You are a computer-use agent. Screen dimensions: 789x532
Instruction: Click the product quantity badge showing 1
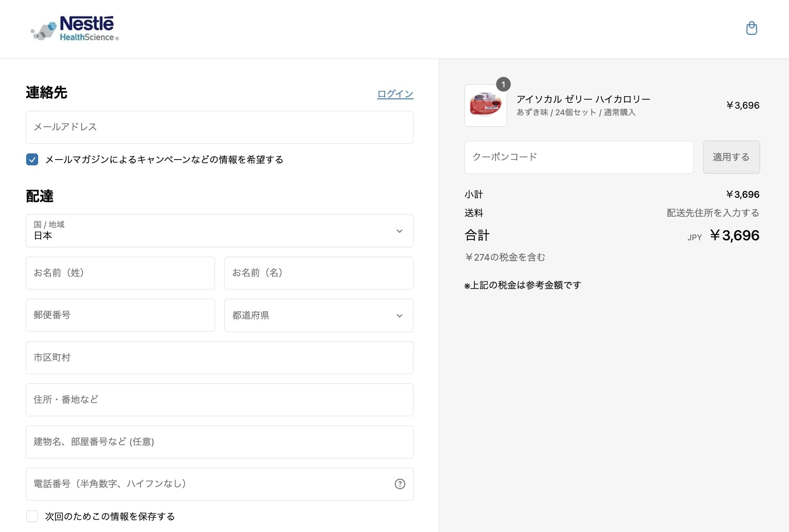(x=503, y=84)
